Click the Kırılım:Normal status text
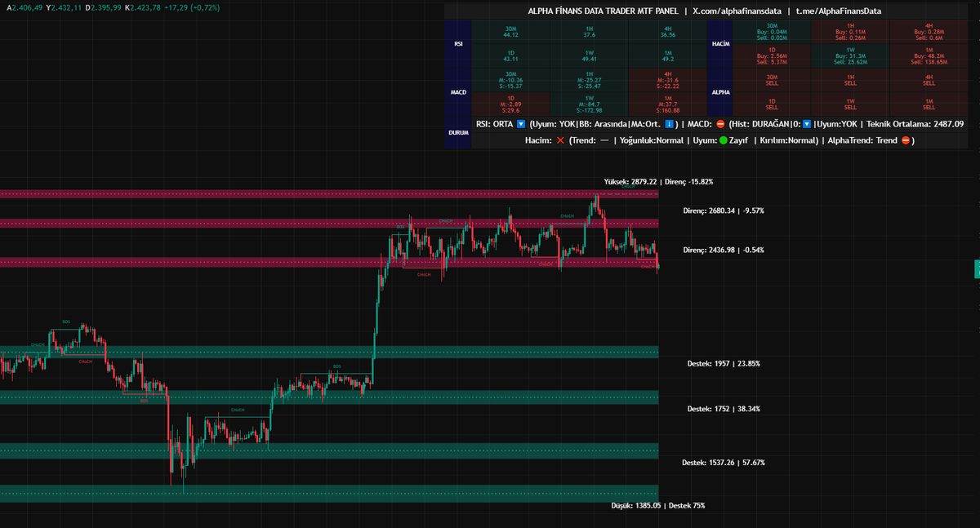Viewport: 980px width, 528px height. [x=788, y=140]
